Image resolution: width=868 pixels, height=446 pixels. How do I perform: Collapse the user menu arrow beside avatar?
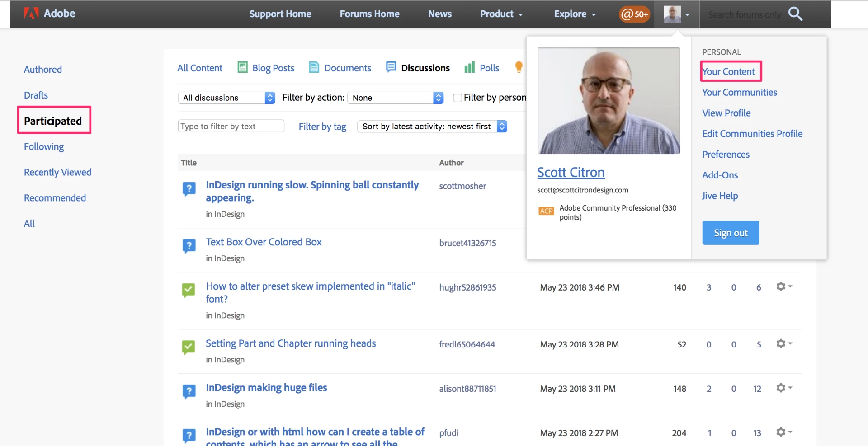687,14
